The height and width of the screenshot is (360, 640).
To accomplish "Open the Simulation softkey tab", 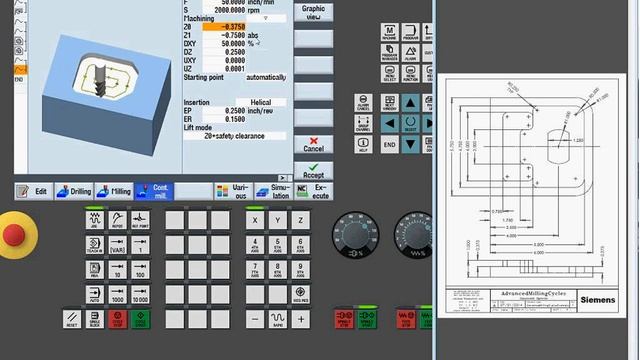I will pos(274,191).
